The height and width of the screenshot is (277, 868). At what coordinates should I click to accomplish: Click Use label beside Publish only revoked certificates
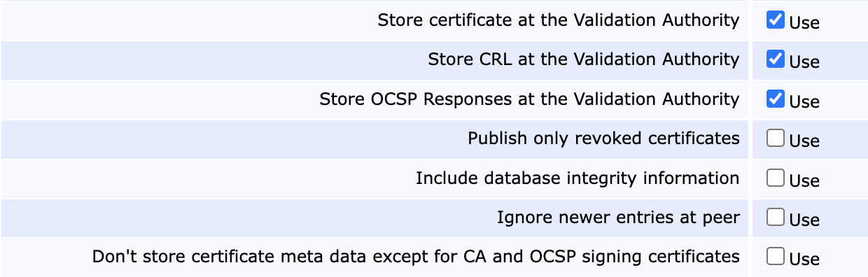804,141
